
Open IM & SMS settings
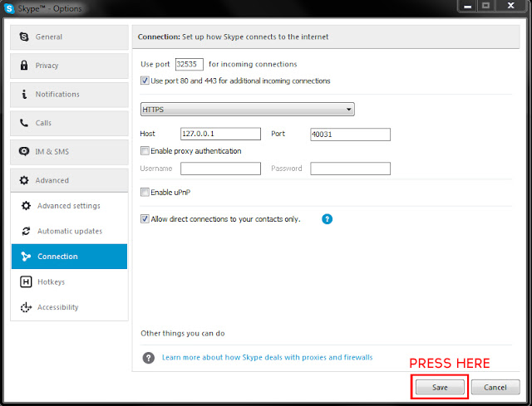pyautogui.click(x=69, y=152)
